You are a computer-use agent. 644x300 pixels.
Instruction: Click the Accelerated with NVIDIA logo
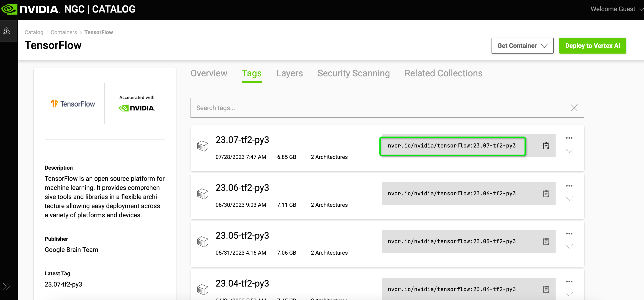(x=137, y=103)
